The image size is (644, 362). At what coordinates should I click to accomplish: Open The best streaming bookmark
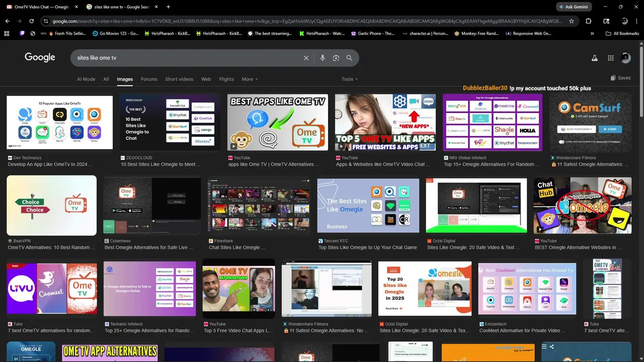[270, 34]
